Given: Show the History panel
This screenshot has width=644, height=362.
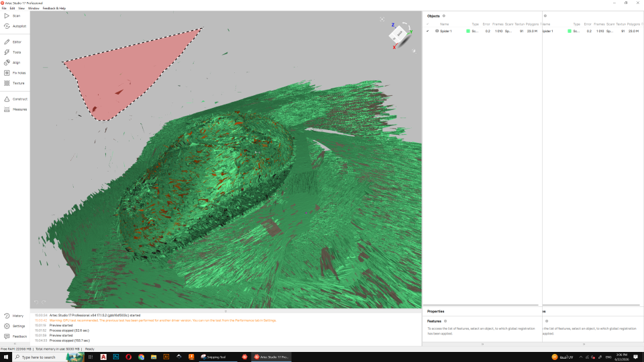Looking at the screenshot, I should 13,316.
